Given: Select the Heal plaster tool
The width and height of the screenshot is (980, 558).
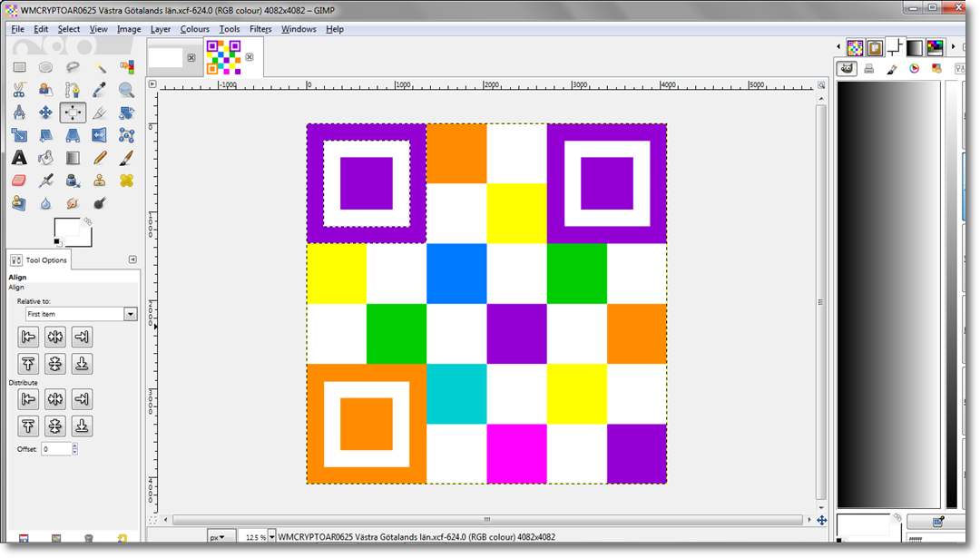Looking at the screenshot, I should pos(126,181).
